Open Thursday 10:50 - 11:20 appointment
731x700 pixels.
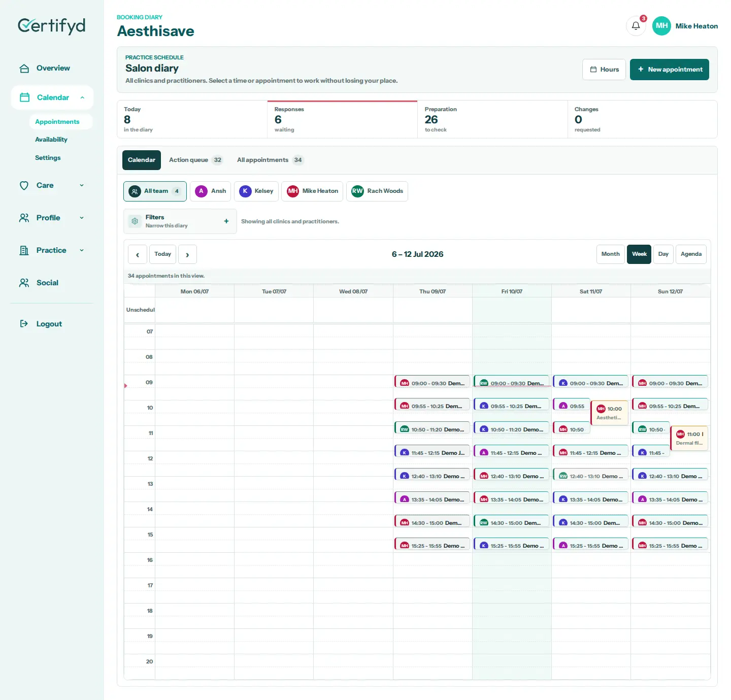click(x=433, y=427)
